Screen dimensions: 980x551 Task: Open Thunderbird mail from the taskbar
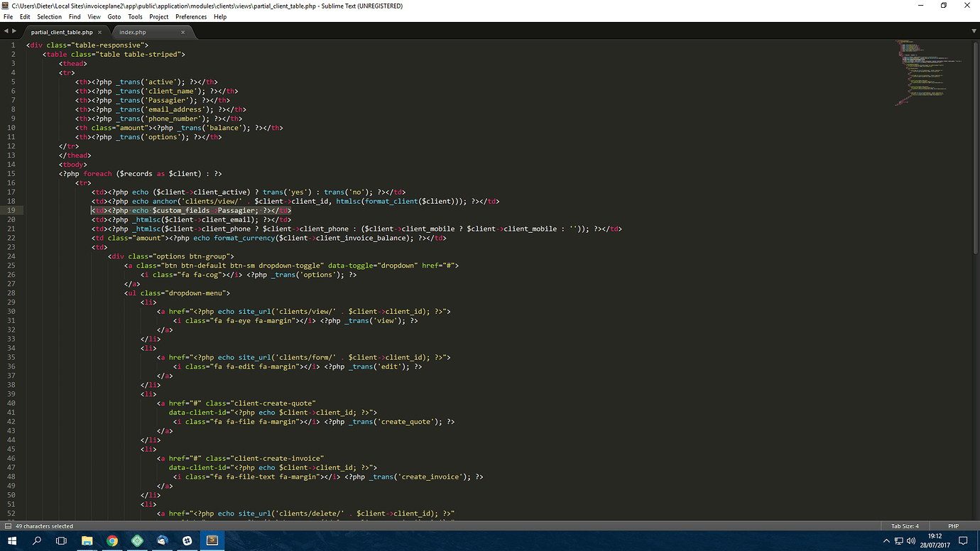(x=162, y=541)
